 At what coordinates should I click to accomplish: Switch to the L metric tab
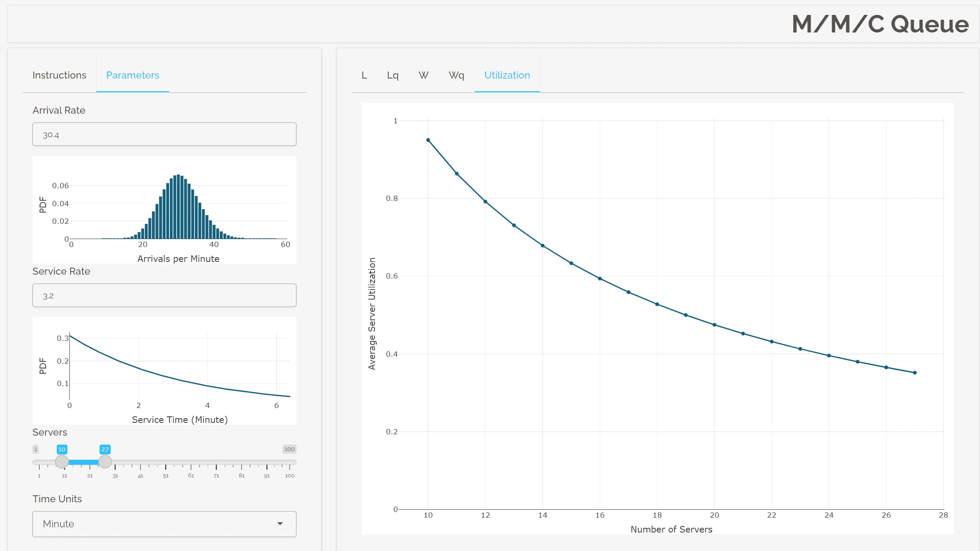(x=364, y=75)
